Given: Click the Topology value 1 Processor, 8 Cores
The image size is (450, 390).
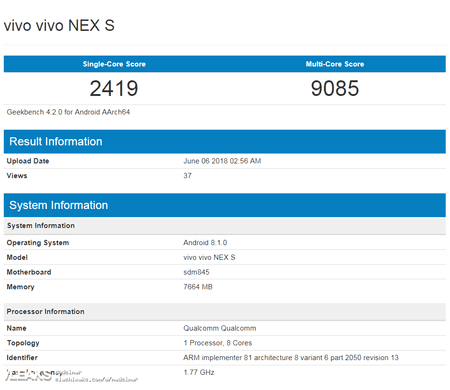Looking at the screenshot, I should click(x=217, y=343).
